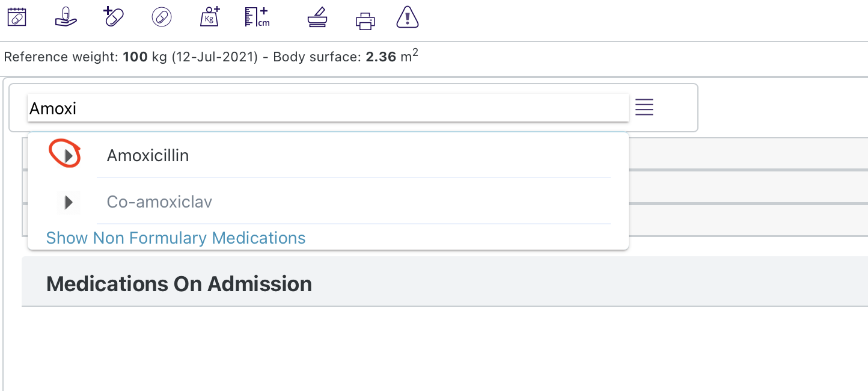Print using the printer icon
Image resolution: width=868 pixels, height=391 pixels.
coord(365,18)
